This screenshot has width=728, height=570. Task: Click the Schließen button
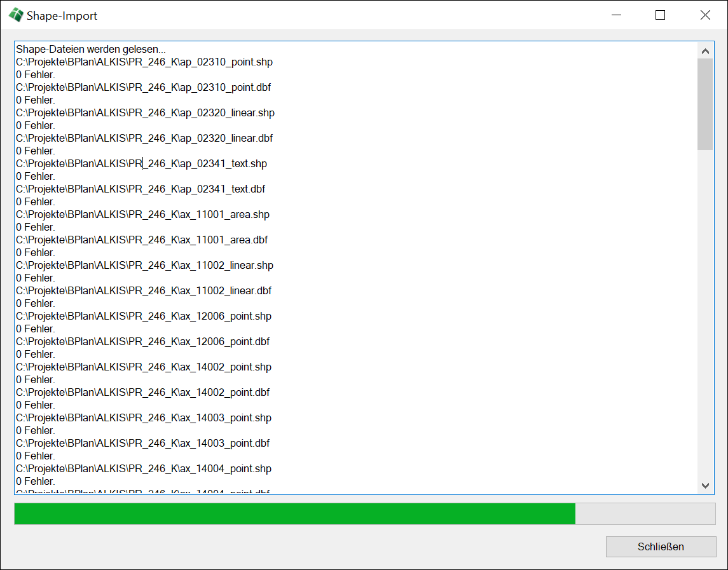661,546
